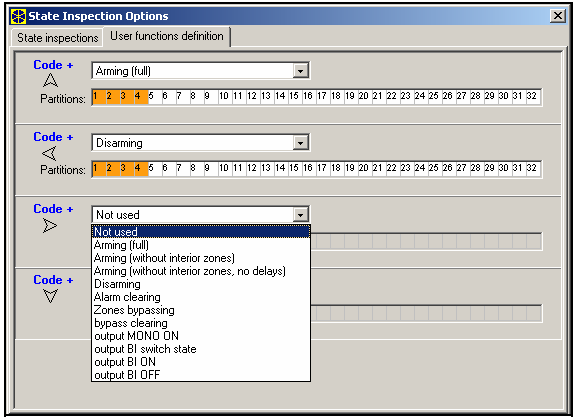Viewport: 576px width, 419px height.
Task: Click the title bar application icon
Action: pos(18,16)
